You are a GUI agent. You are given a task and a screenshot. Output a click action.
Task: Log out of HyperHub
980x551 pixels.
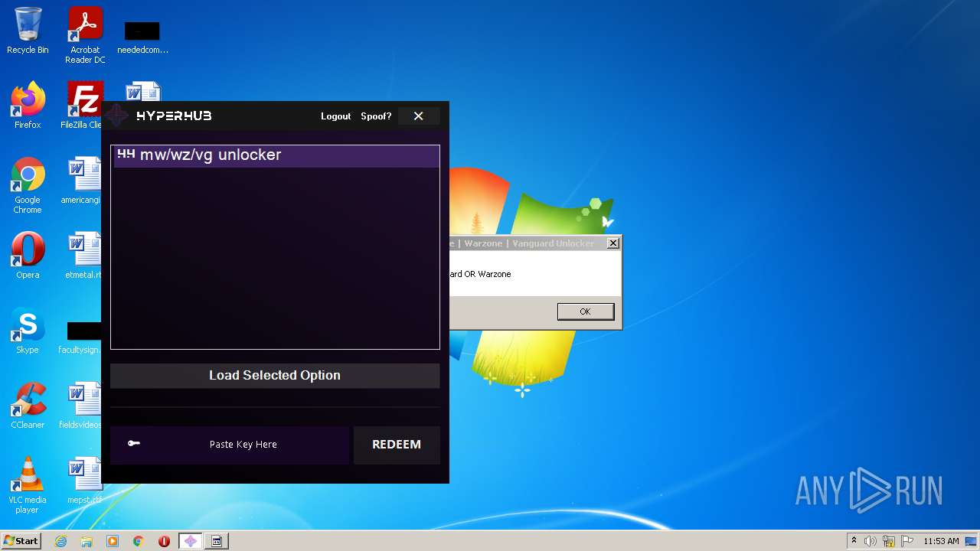(x=335, y=116)
